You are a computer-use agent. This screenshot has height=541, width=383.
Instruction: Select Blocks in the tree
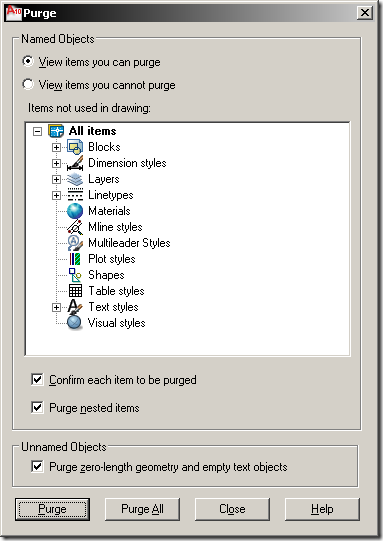pyautogui.click(x=104, y=147)
